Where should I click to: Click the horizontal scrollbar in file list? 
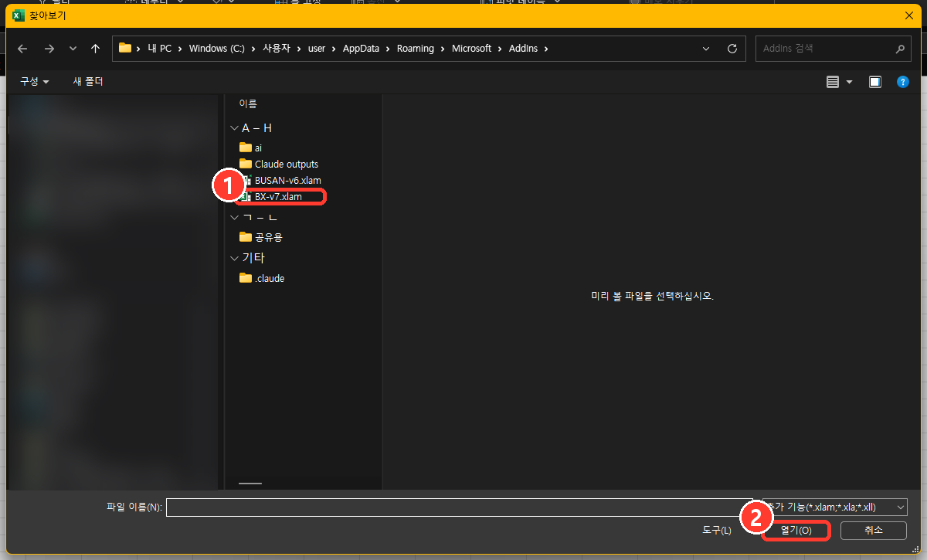(x=250, y=484)
